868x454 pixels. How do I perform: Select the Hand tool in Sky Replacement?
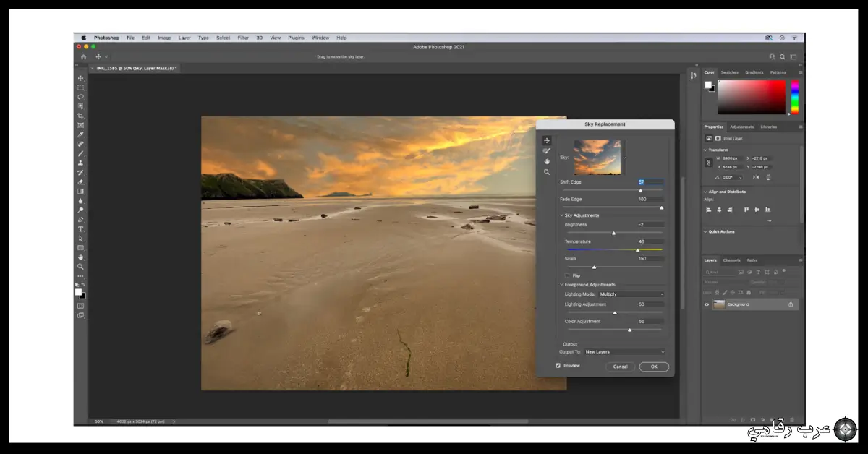[547, 161]
